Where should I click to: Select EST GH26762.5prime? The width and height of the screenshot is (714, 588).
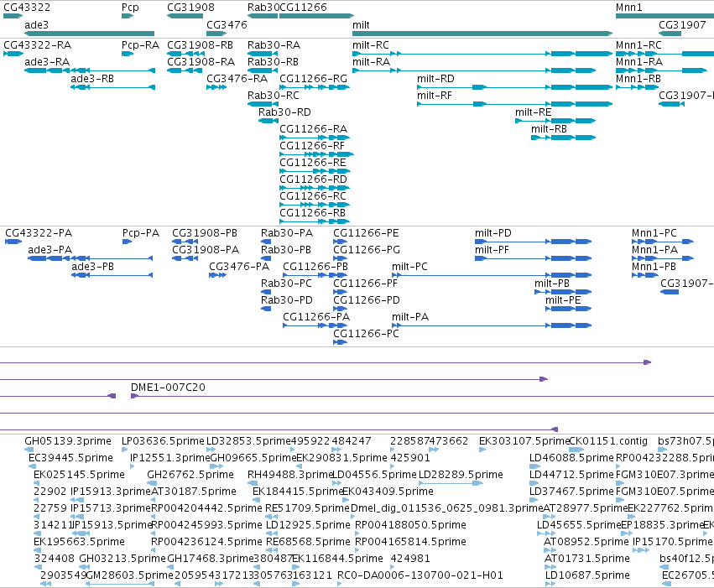152,483
